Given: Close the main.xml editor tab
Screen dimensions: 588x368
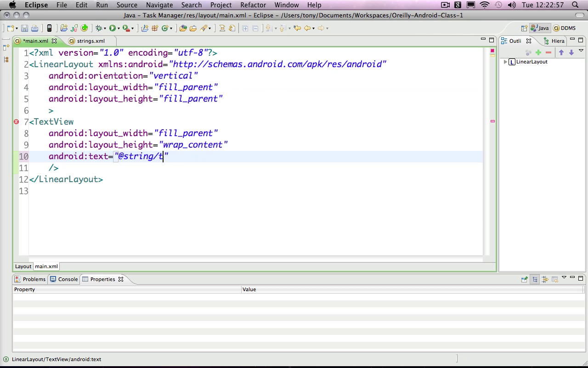Looking at the screenshot, I should [54, 41].
